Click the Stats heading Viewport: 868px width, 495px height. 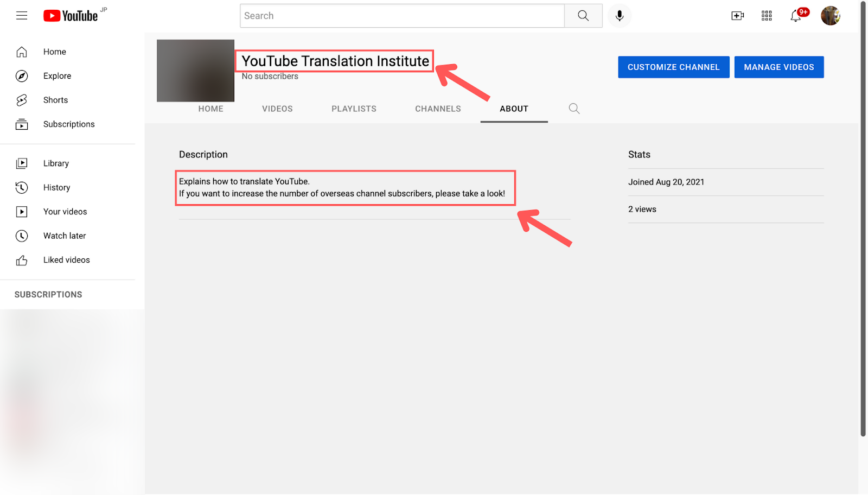click(639, 155)
